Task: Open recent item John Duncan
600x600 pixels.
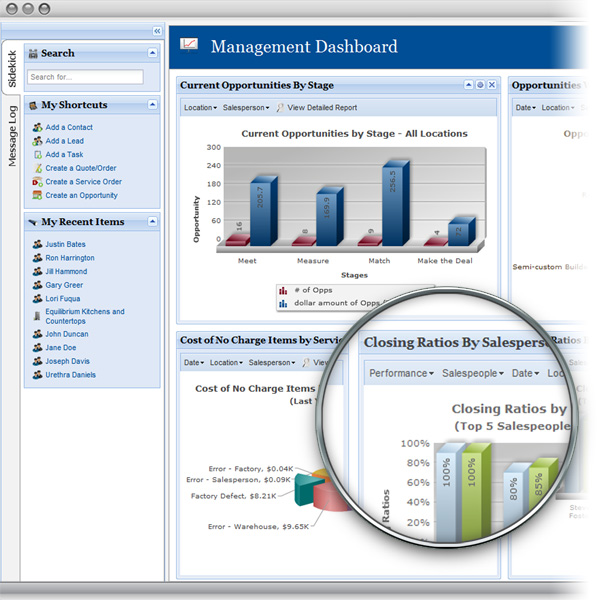Action: pos(67,334)
